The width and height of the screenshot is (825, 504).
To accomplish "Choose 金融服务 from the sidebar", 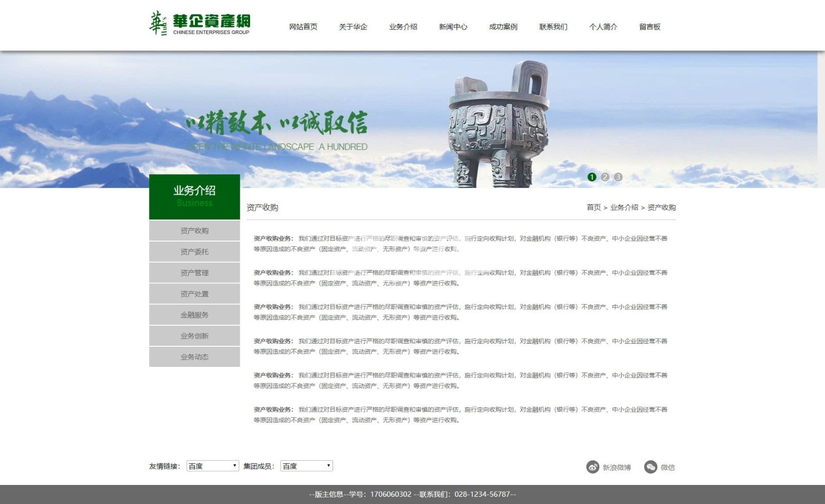I will coord(194,315).
